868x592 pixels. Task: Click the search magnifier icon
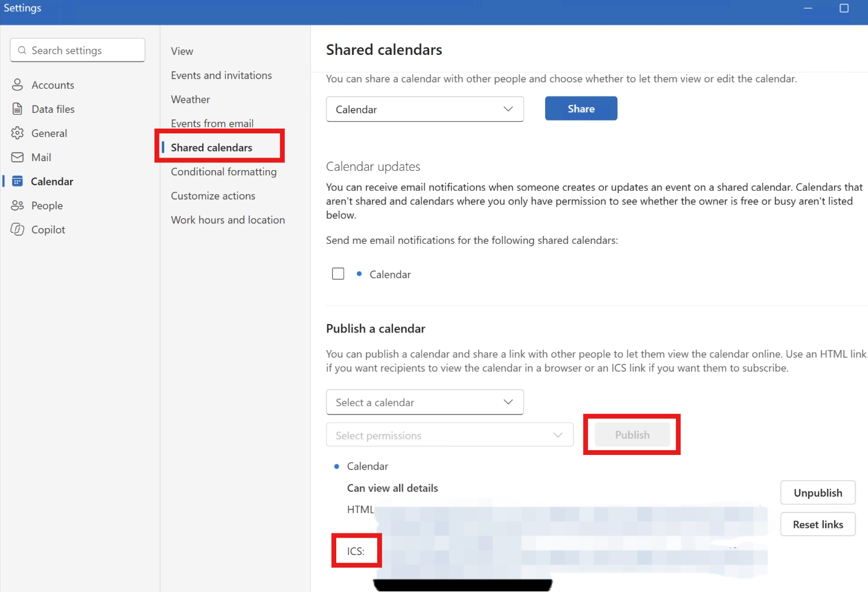point(22,51)
